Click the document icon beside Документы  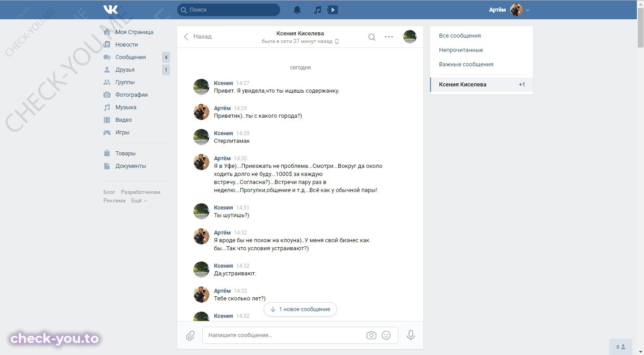tap(107, 166)
